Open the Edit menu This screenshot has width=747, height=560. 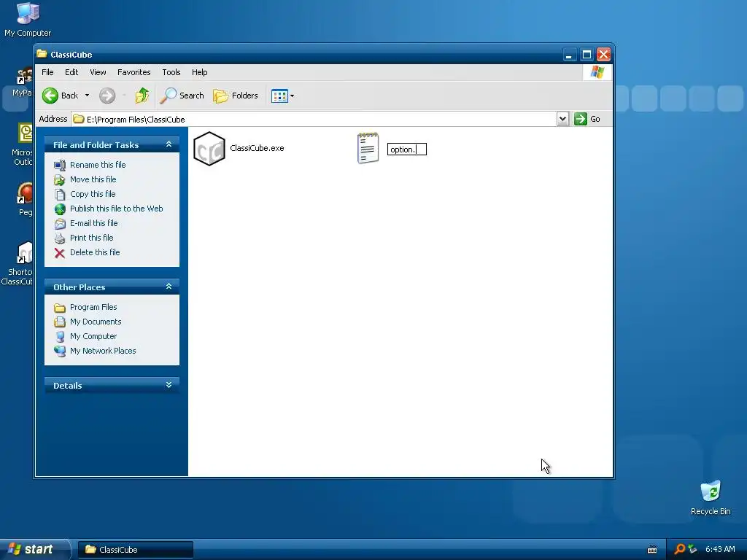[x=71, y=72]
